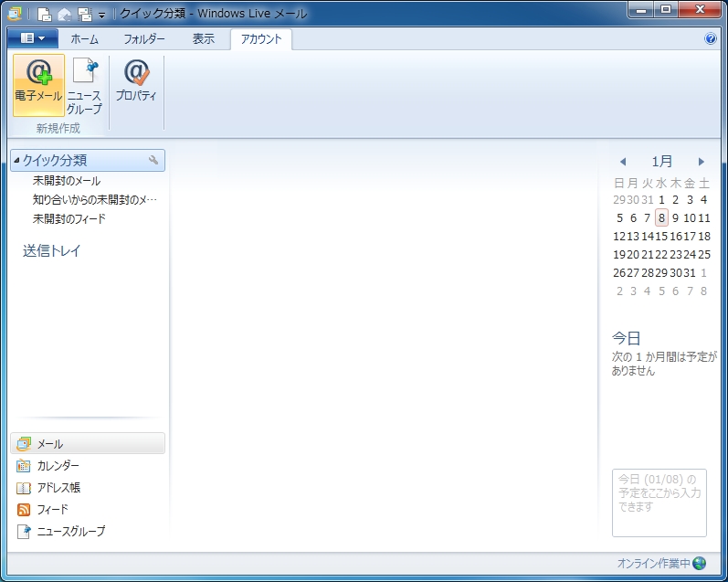Click the new item icon in quick access toolbar
The image size is (728, 582).
click(x=44, y=14)
